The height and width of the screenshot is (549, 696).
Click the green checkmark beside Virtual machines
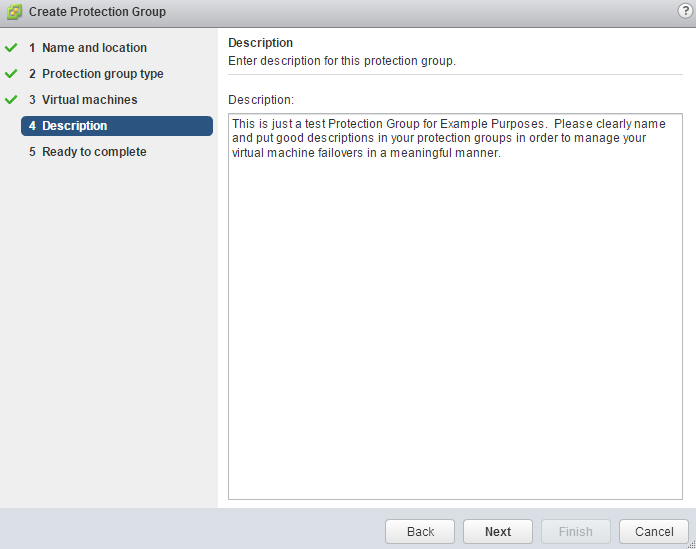12,100
